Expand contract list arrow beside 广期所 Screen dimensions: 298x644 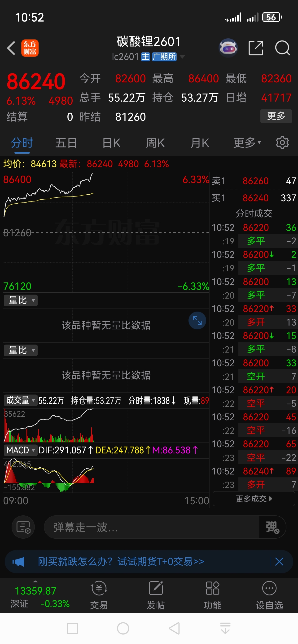click(x=183, y=57)
